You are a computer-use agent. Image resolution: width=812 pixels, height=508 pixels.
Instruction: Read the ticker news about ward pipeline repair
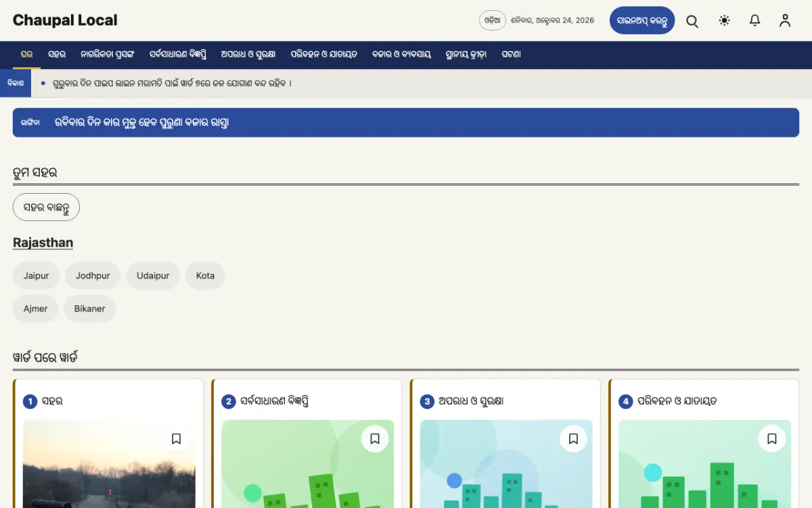tap(172, 83)
